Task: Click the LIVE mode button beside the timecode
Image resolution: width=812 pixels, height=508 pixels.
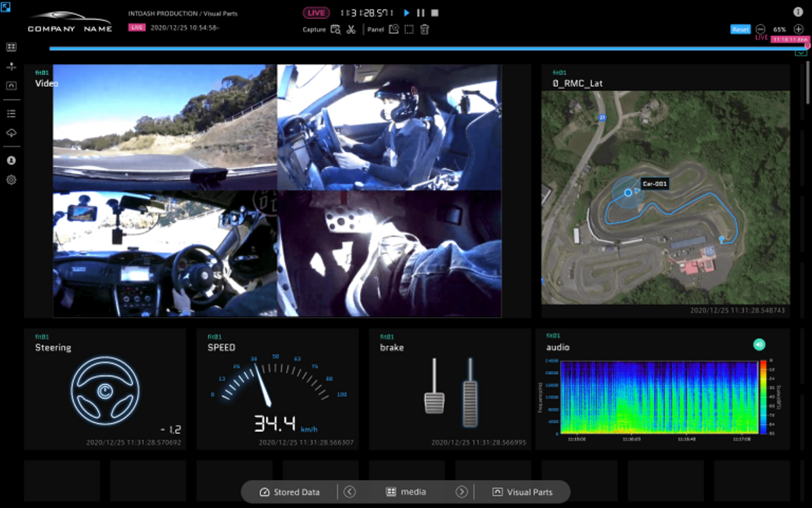Action: tap(316, 12)
